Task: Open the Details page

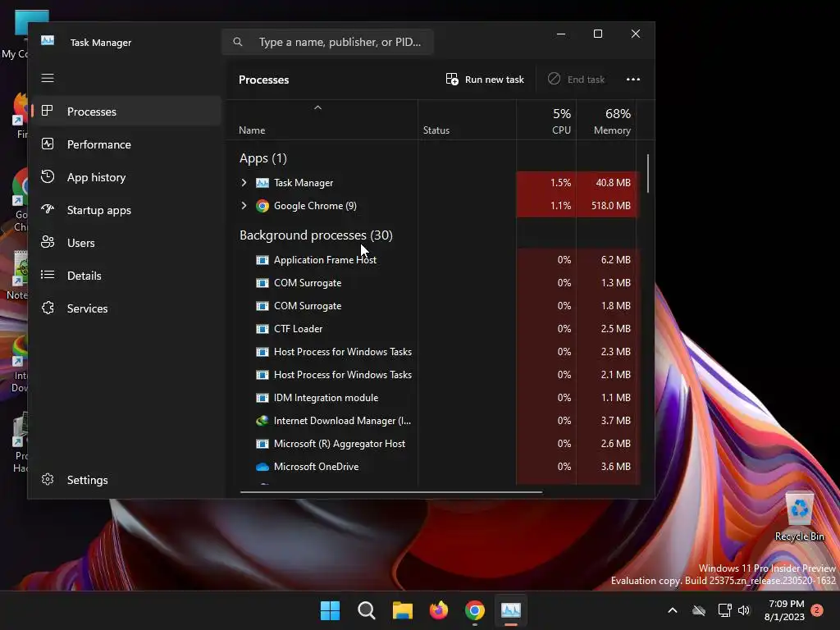Action: coord(126,275)
